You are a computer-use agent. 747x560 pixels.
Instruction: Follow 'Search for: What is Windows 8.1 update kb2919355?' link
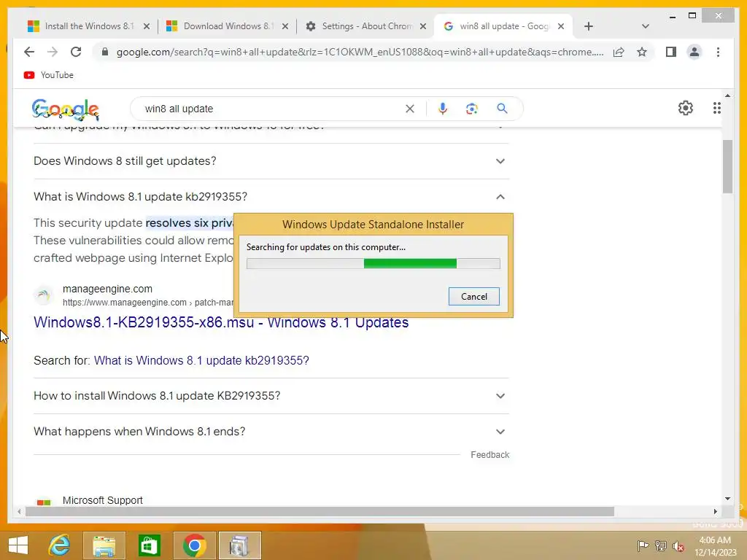coord(201,360)
